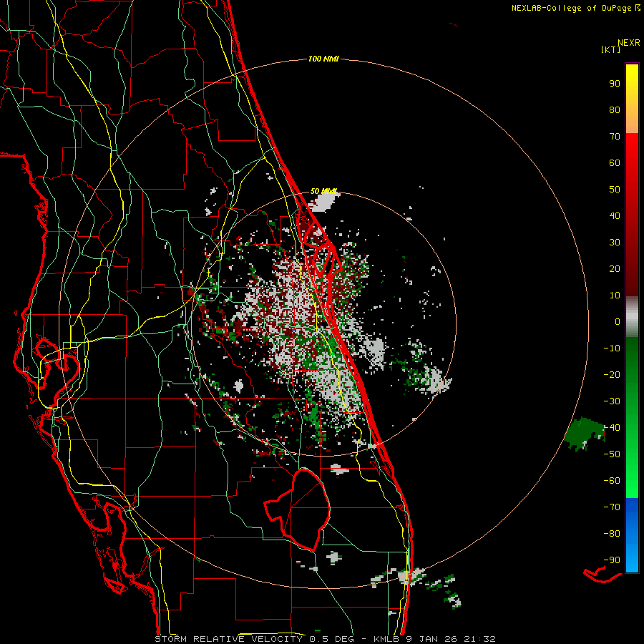Click the positive 80 scale value
The height and width of the screenshot is (644, 644).
point(615,109)
